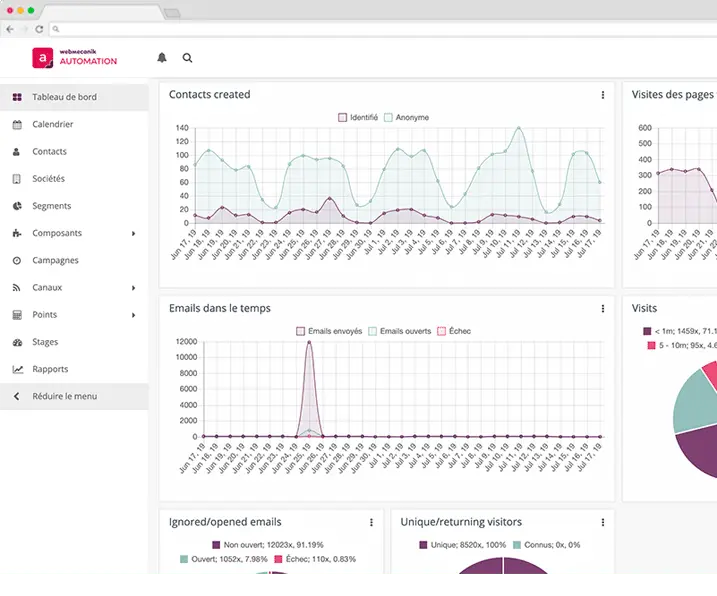This screenshot has height=596, width=717.
Task: Open the Tableau de bord menu item
Action: click(x=74, y=97)
